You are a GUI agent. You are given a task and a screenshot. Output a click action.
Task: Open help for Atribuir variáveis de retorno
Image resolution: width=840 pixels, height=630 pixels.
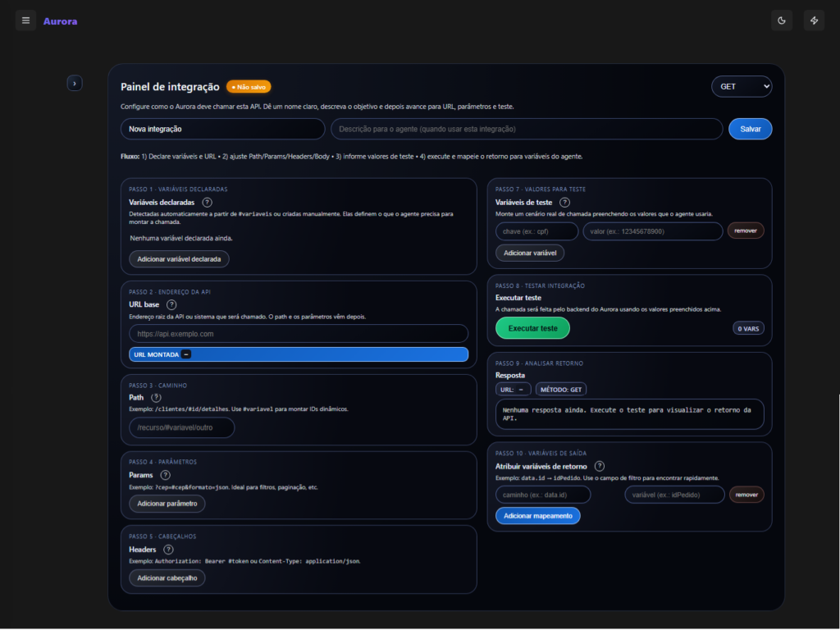(x=600, y=466)
